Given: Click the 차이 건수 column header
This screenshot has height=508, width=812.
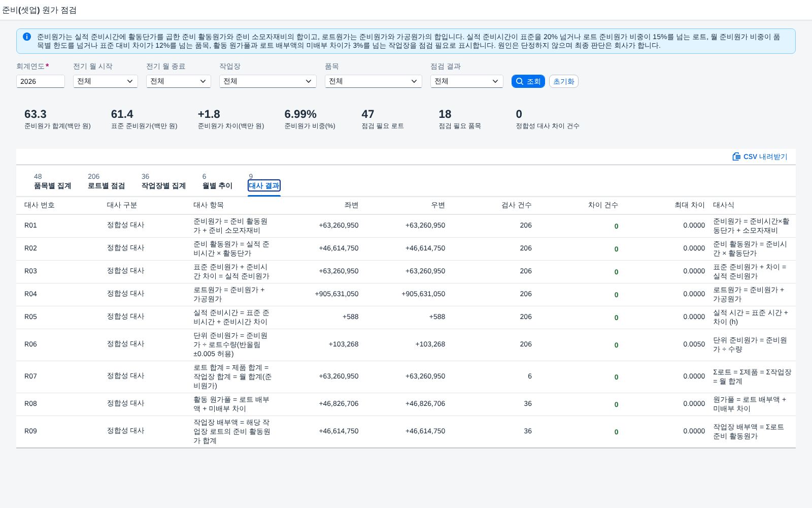Looking at the screenshot, I should (603, 205).
